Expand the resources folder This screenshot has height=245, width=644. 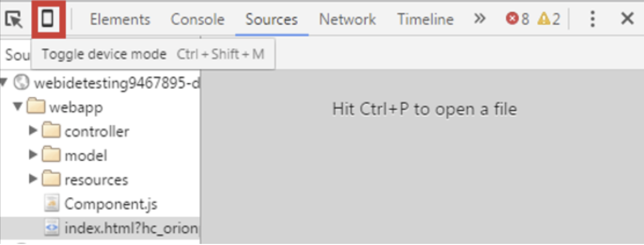click(33, 179)
